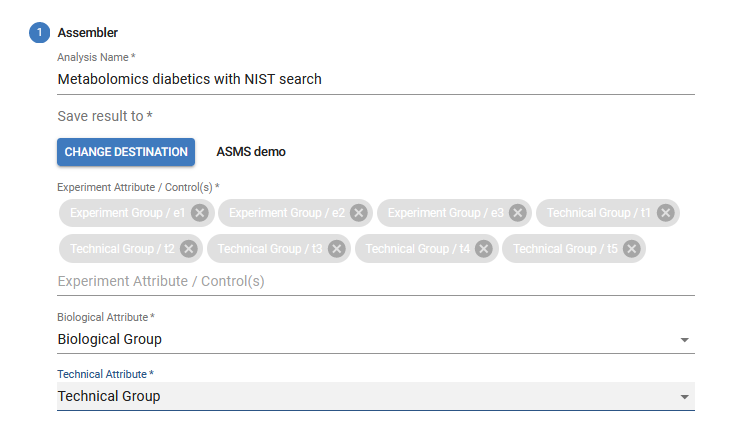Click the Experiment Group / e1 chip label
This screenshot has width=735, height=448.
pyautogui.click(x=128, y=213)
